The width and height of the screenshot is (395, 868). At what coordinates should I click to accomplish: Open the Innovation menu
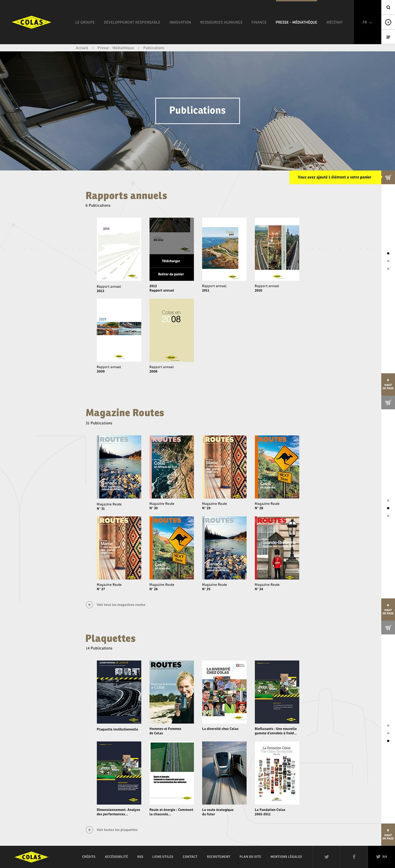tap(180, 22)
